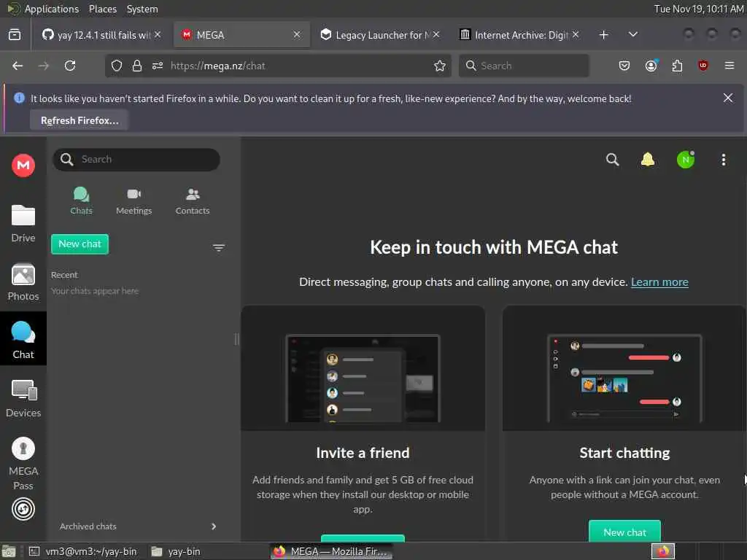Click New chat under Start chatting
Image resolution: width=747 pixels, height=560 pixels.
(x=624, y=532)
